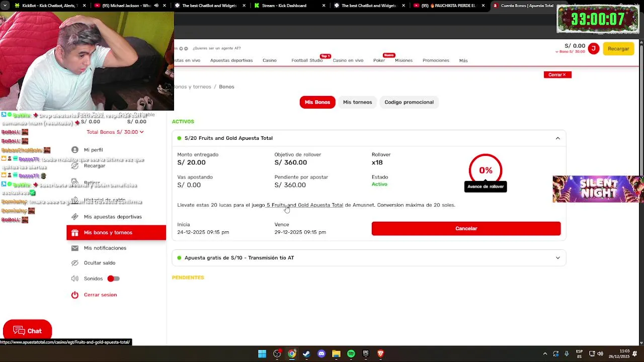Click the ESP language indicator in the tray
This screenshot has height=362, width=644.
tap(580, 354)
